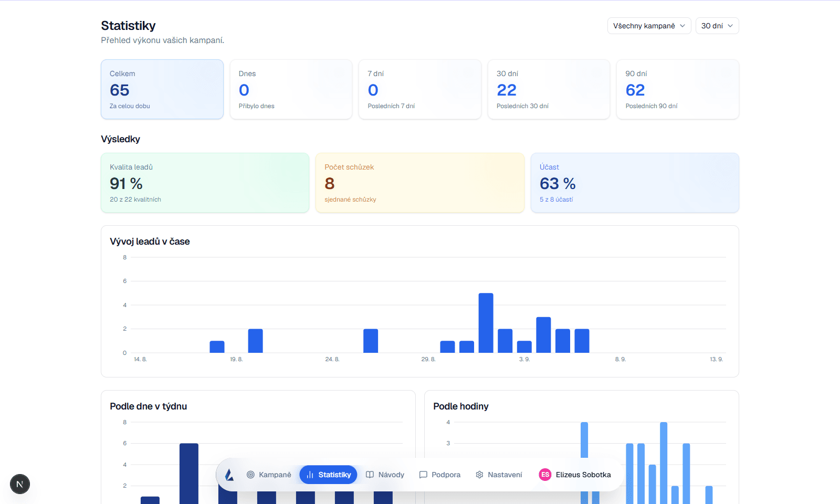
Task: Click the Počet schůzek card
Action: pyautogui.click(x=420, y=183)
